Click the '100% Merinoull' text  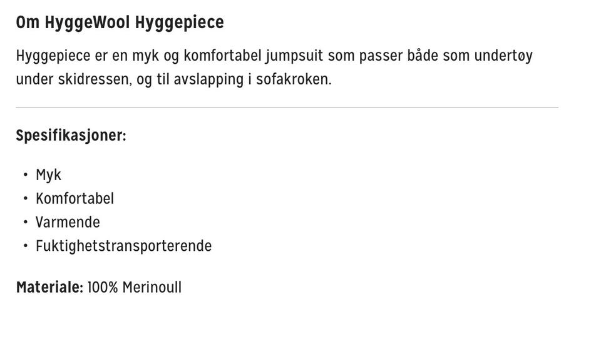[135, 287]
